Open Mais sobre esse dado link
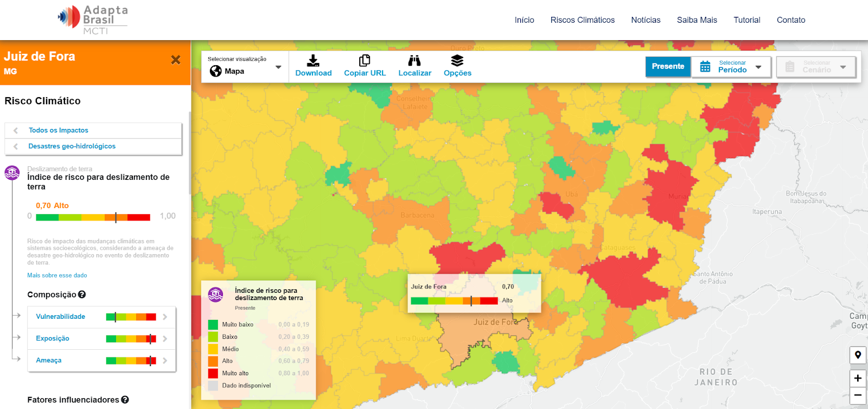 click(57, 275)
